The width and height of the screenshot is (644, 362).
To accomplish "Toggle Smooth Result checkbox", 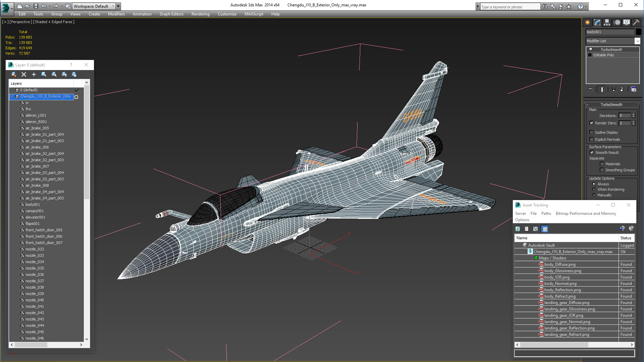I will tap(592, 153).
